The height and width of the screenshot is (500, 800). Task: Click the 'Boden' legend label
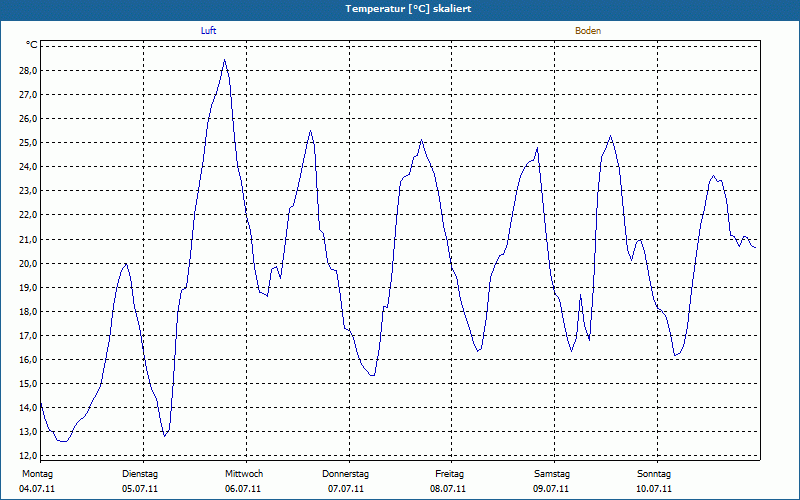588,31
